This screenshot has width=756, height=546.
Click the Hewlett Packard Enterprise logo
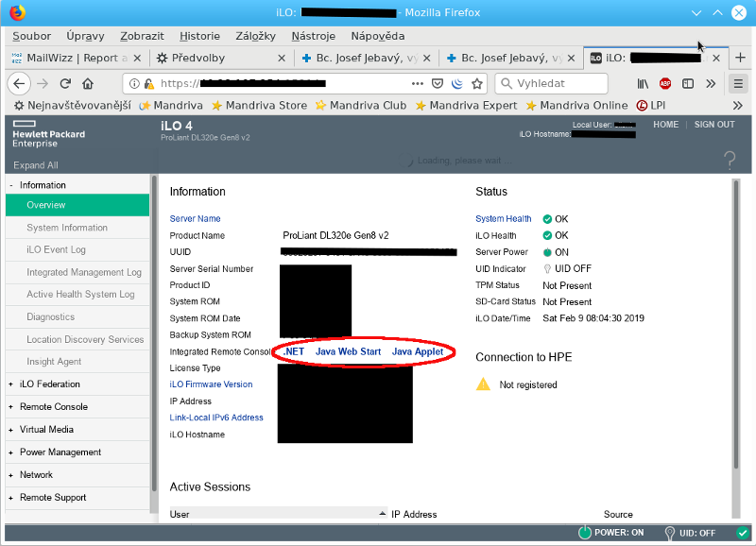(x=48, y=134)
